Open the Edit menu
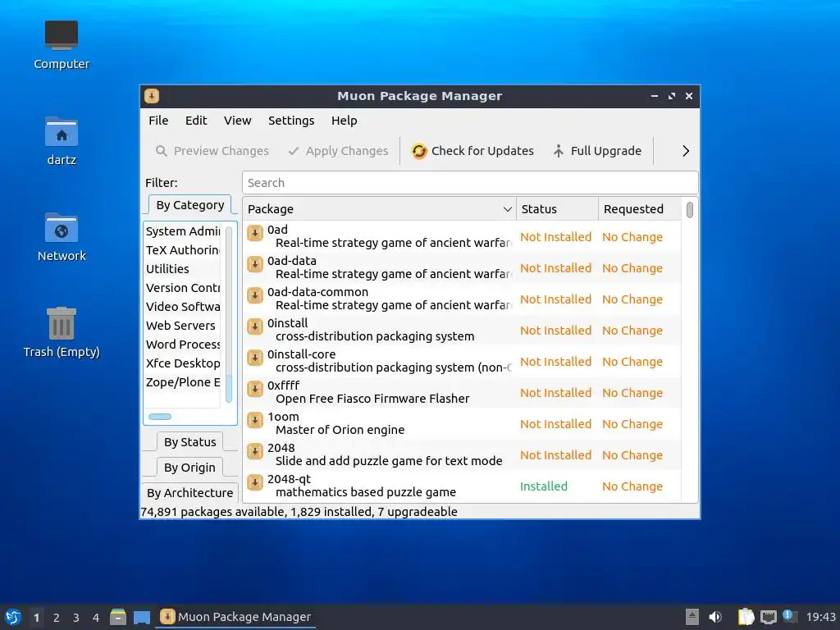 pyautogui.click(x=196, y=121)
